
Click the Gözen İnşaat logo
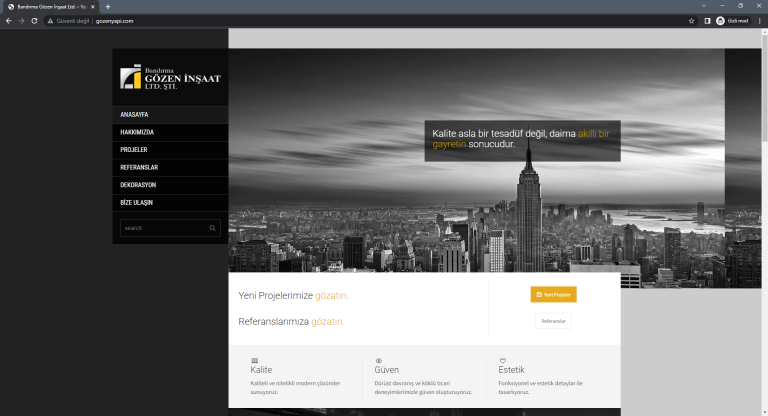pyautogui.click(x=170, y=77)
